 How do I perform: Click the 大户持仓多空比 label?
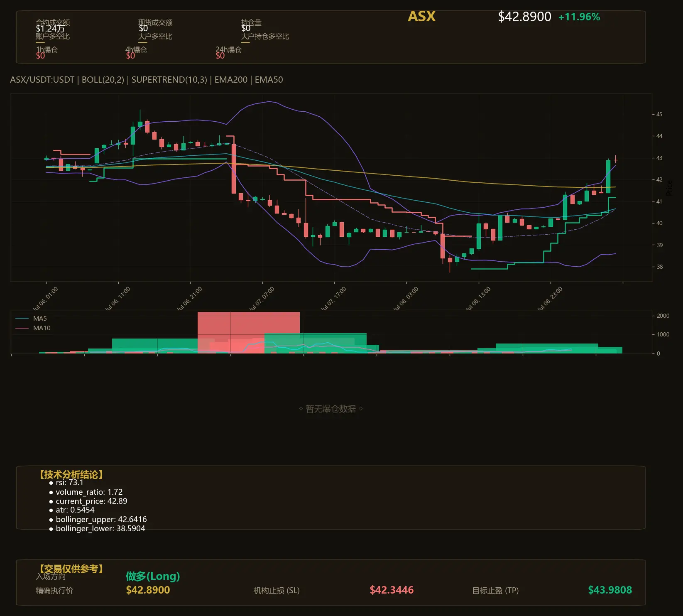[265, 37]
